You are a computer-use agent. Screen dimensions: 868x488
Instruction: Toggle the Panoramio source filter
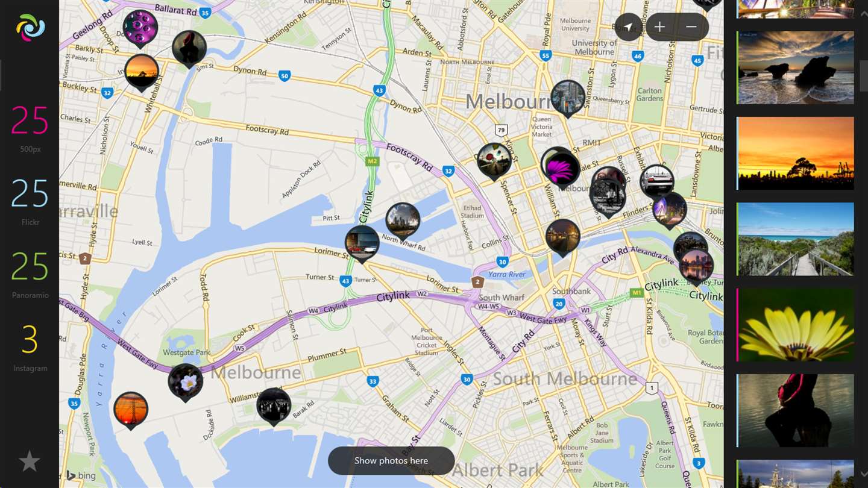point(30,275)
